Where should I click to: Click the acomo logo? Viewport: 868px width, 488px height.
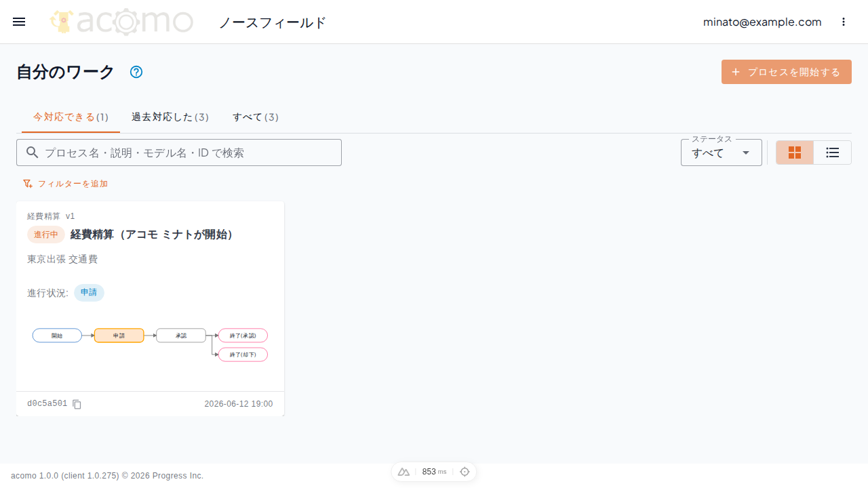(x=122, y=22)
